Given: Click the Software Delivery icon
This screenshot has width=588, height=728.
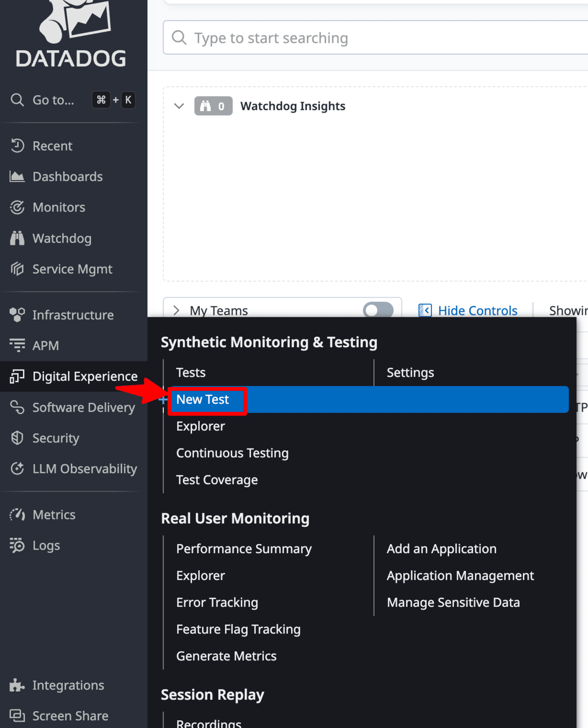Looking at the screenshot, I should (17, 407).
